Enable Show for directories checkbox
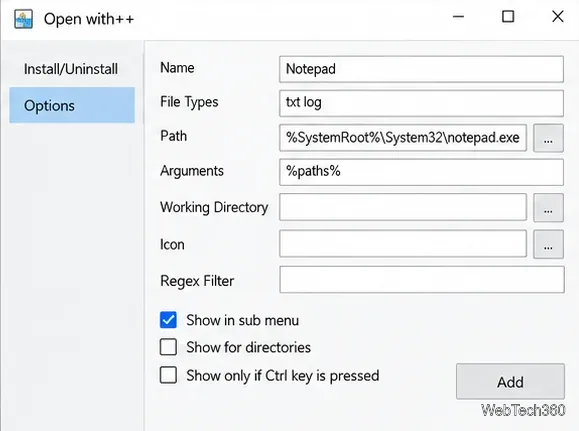The image size is (579, 431). [x=168, y=347]
